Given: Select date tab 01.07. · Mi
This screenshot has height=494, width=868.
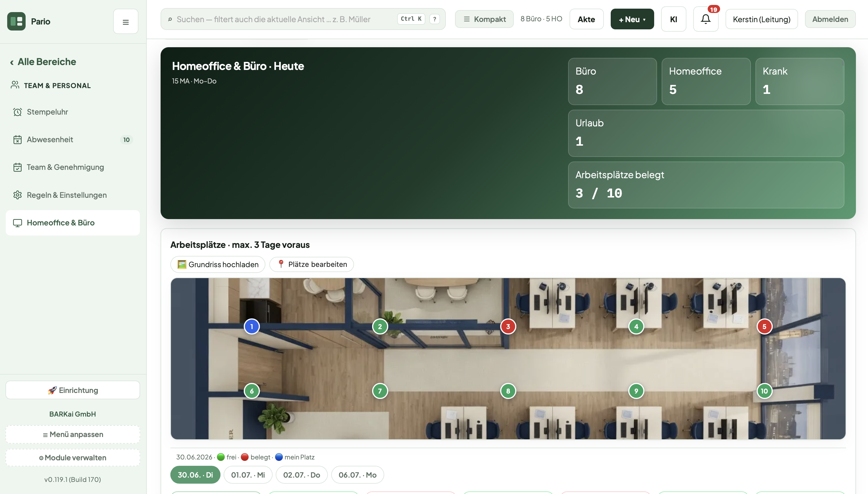Looking at the screenshot, I should (248, 475).
